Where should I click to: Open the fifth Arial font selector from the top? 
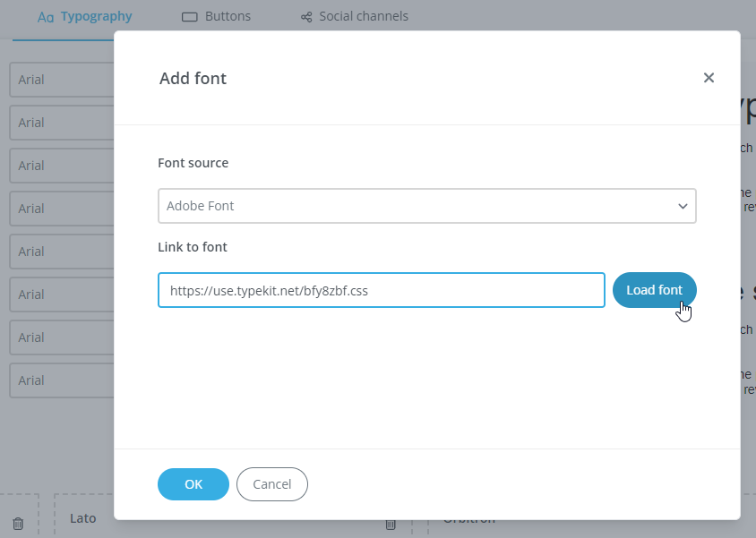pos(61,252)
